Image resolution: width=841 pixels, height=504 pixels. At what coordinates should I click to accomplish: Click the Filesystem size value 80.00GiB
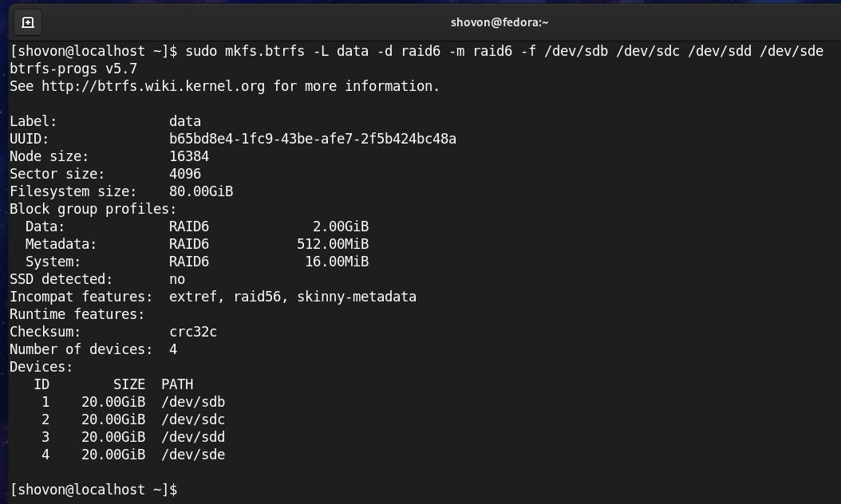(201, 191)
